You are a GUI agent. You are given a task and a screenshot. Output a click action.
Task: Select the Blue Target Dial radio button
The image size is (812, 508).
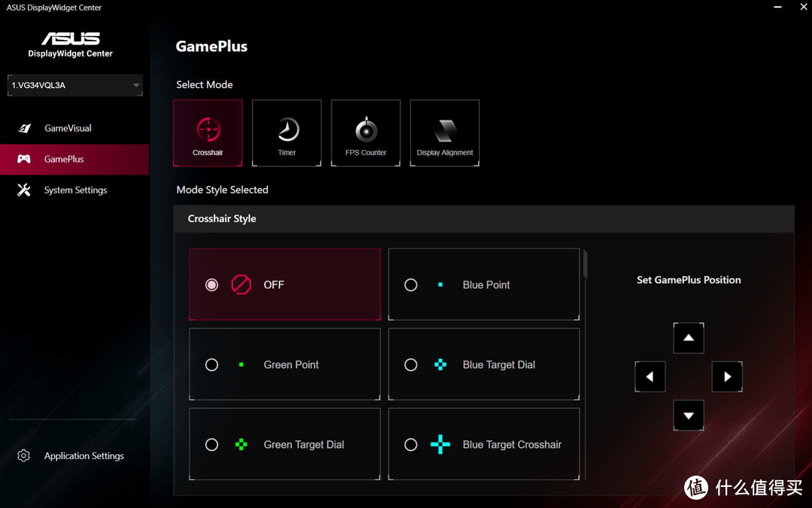[411, 364]
